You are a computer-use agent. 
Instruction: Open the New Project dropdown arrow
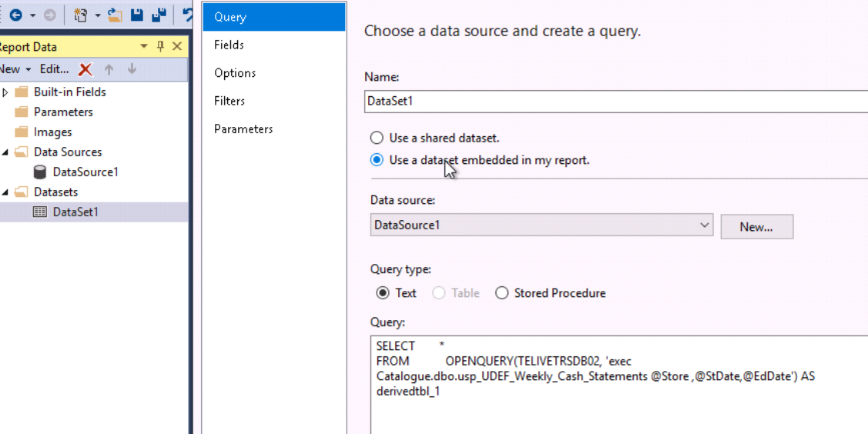pyautogui.click(x=98, y=15)
